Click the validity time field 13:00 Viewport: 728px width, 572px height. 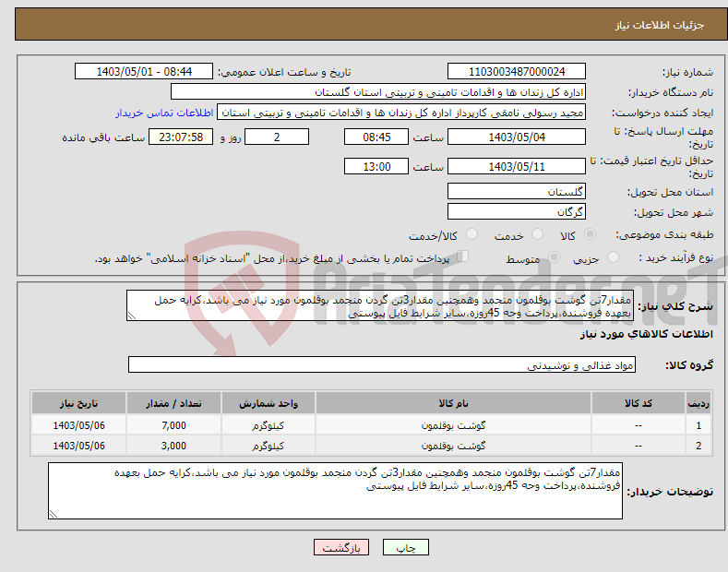coord(376,166)
